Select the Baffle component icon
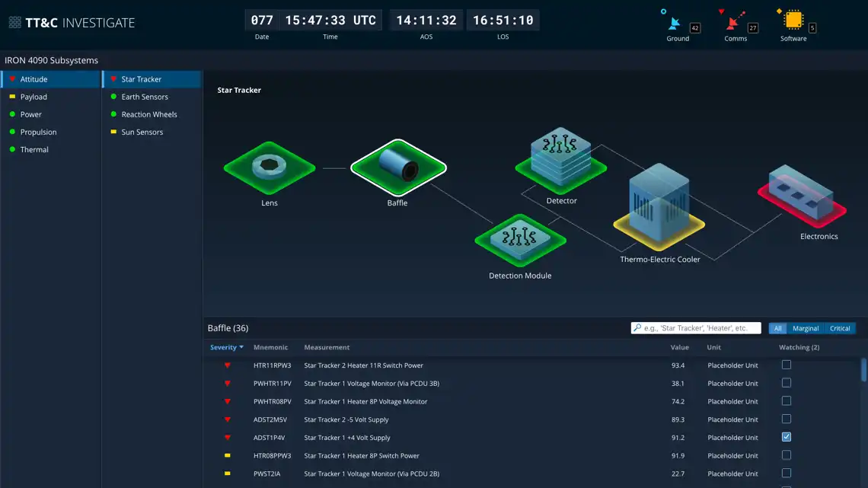Image resolution: width=868 pixels, height=488 pixels. 398,167
